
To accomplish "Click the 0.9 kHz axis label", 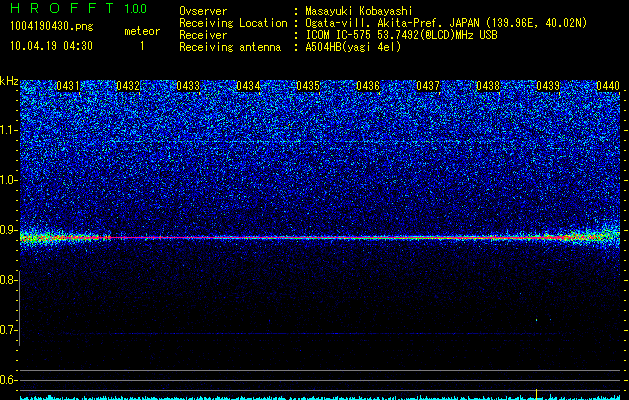I will coord(9,230).
